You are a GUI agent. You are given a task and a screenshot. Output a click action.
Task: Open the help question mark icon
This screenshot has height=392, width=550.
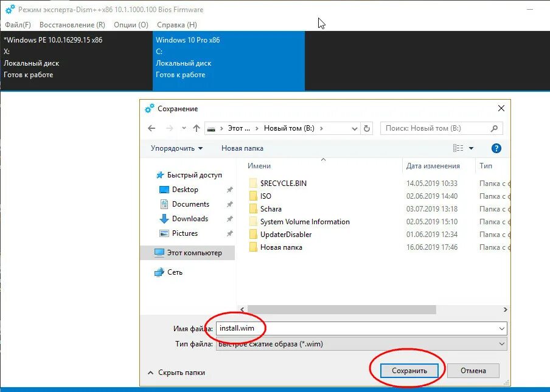pyautogui.click(x=496, y=148)
